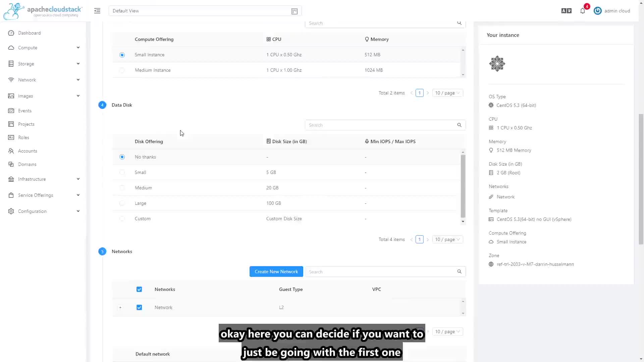Expand the Configuration menu chevron
This screenshot has height=362, width=644.
tap(78, 211)
